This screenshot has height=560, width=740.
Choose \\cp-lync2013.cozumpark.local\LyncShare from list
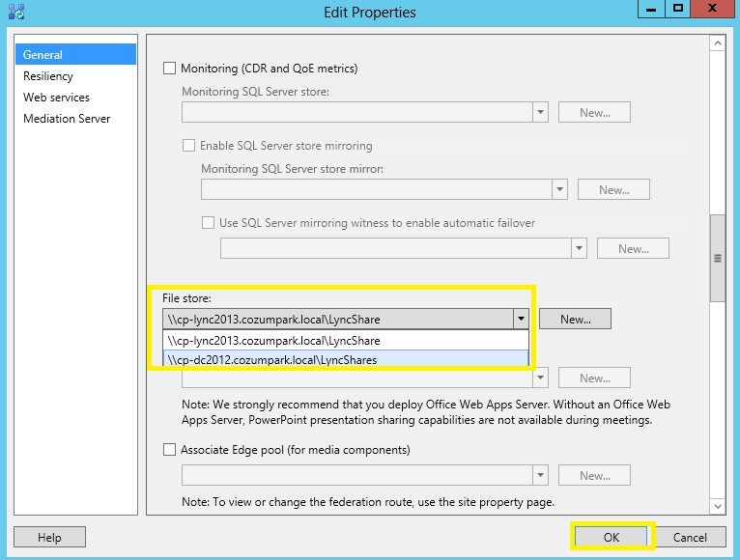click(x=346, y=340)
